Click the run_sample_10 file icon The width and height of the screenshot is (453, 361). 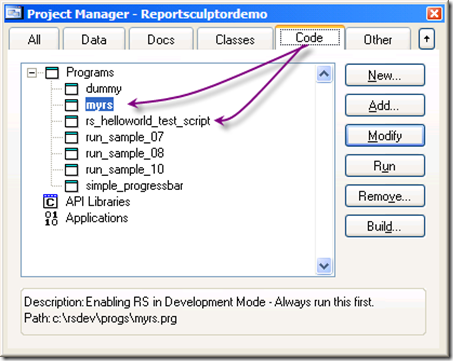[71, 170]
